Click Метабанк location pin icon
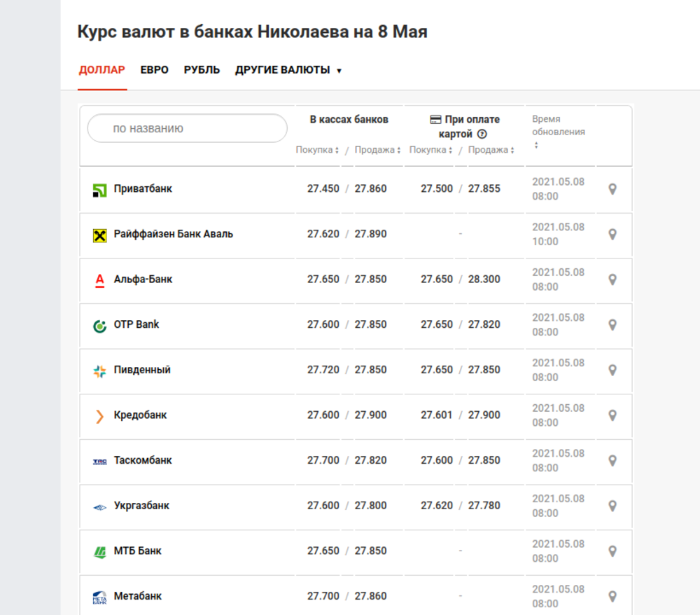 pos(612,596)
